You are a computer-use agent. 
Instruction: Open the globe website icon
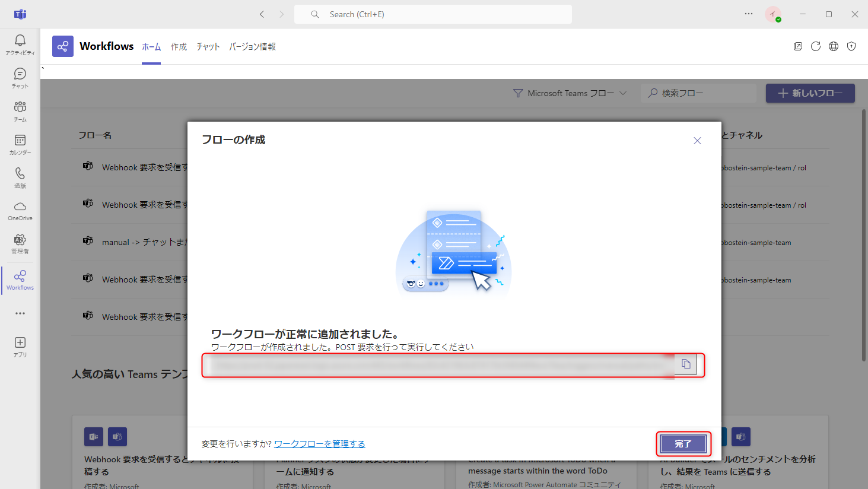(834, 46)
